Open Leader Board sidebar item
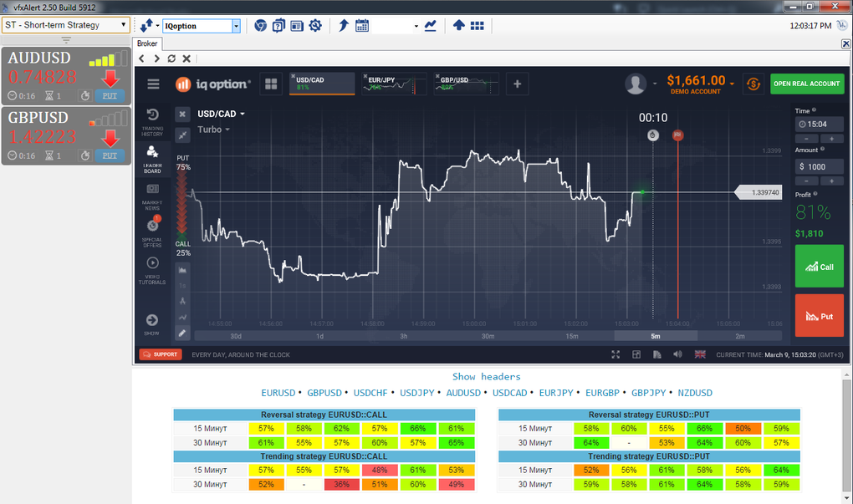This screenshot has width=853, height=504. [152, 160]
